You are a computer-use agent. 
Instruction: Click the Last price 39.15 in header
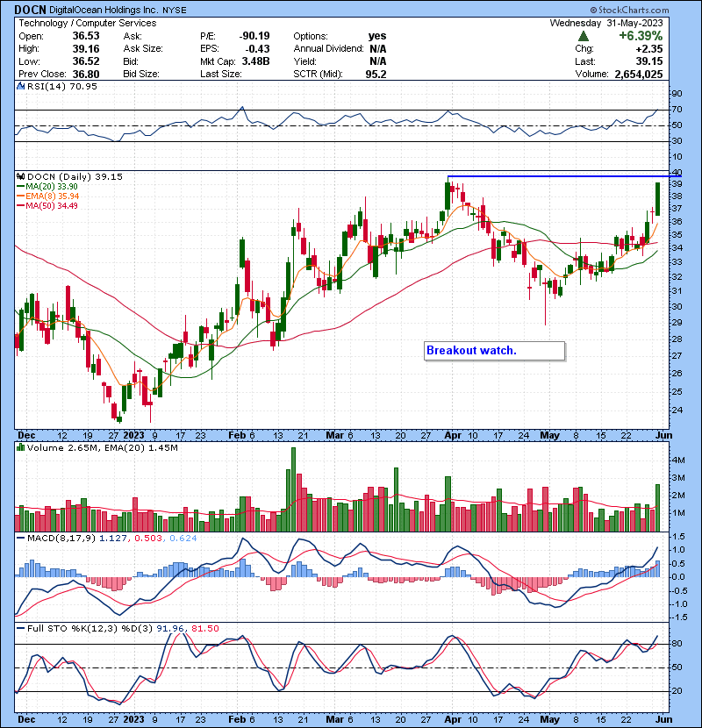tap(649, 61)
